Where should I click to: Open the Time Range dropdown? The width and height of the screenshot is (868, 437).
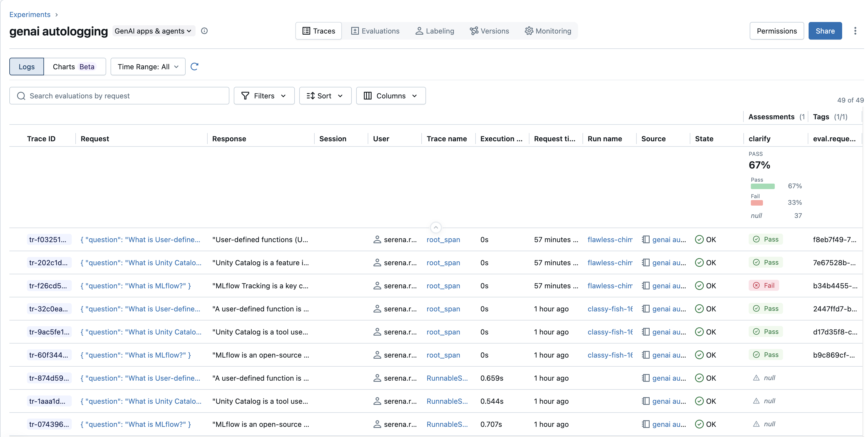point(148,66)
